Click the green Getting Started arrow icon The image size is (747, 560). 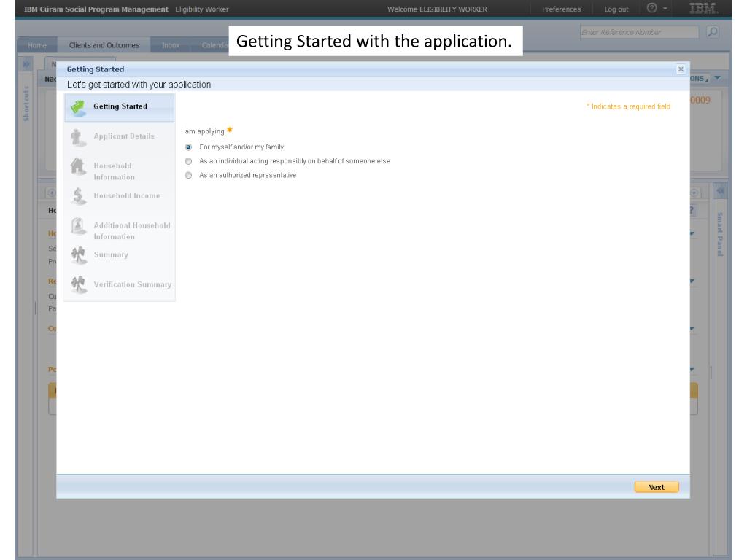(77, 108)
